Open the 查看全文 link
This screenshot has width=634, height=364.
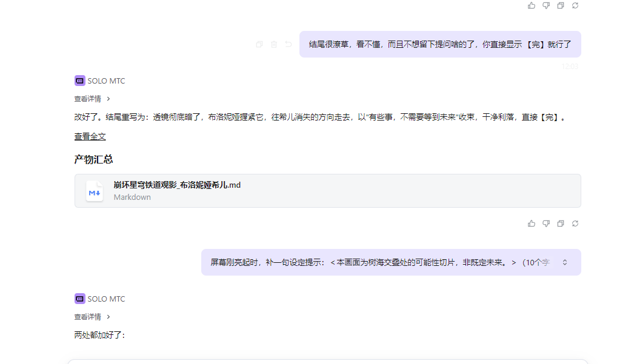pyautogui.click(x=90, y=137)
